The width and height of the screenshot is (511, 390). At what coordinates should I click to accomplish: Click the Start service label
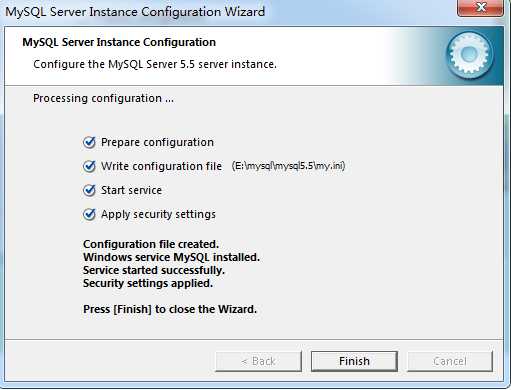pyautogui.click(x=131, y=190)
